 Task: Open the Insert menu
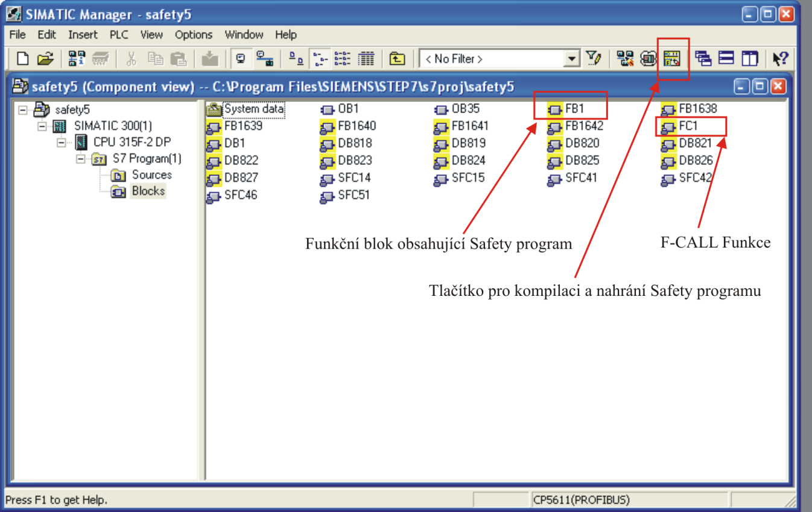83,34
